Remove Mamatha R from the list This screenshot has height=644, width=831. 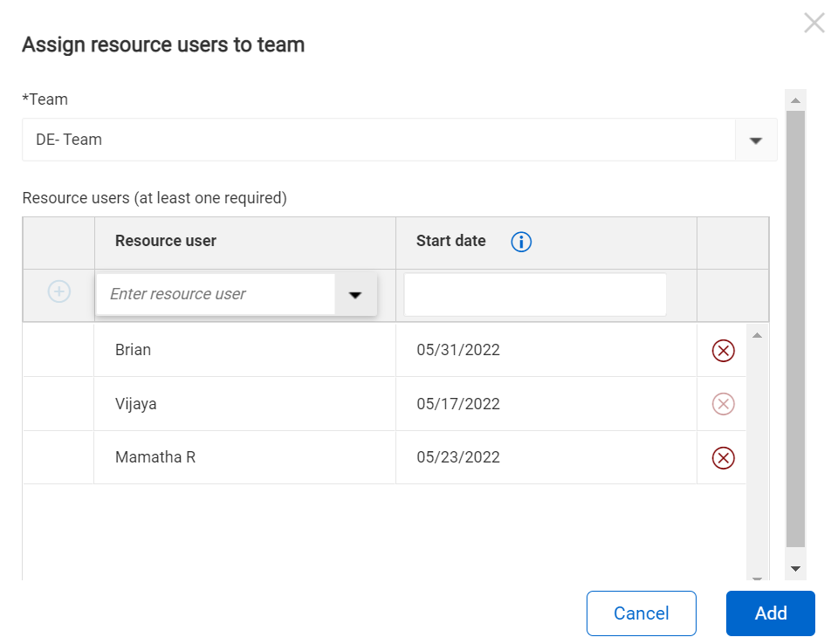[x=723, y=458]
